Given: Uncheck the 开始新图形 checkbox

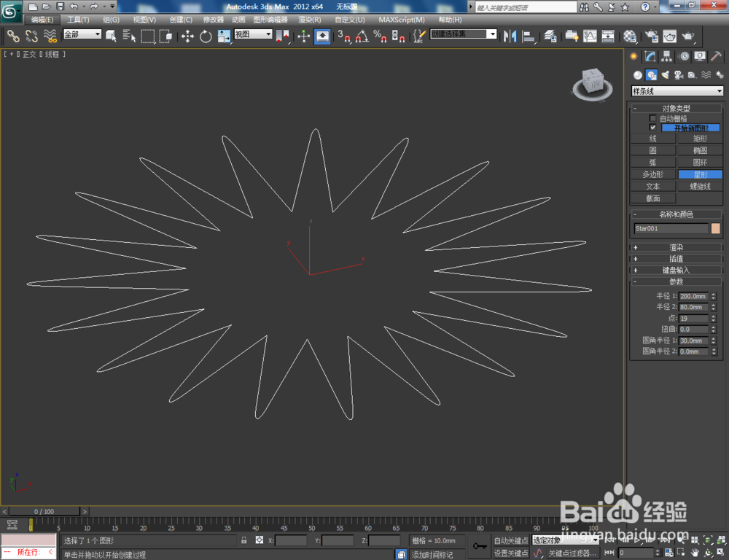Looking at the screenshot, I should point(652,127).
